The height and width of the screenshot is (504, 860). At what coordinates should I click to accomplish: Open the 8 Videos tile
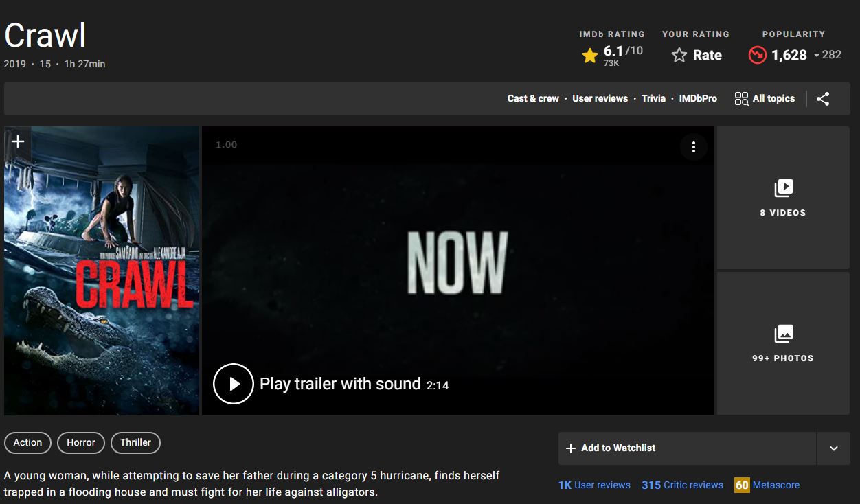[x=783, y=198]
